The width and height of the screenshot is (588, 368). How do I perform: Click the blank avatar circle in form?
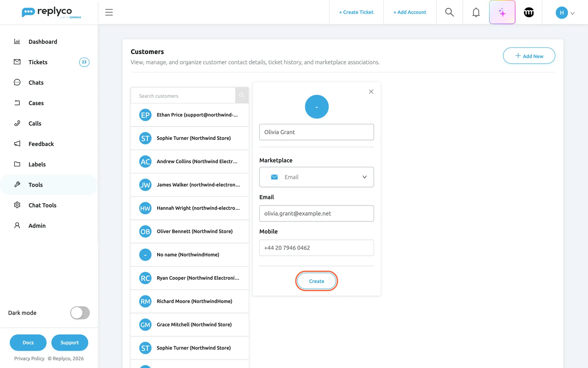[317, 107]
